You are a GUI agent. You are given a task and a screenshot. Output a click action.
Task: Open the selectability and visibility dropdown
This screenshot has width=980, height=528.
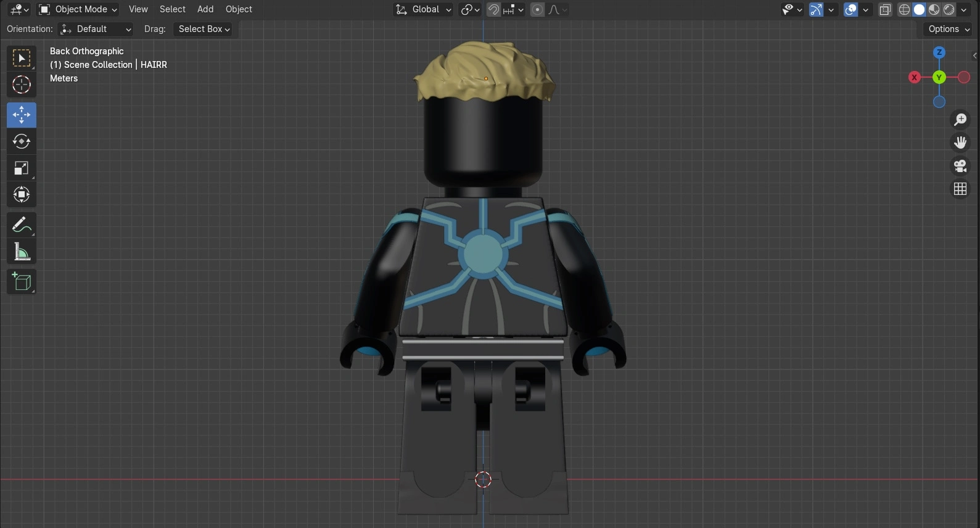tap(792, 9)
